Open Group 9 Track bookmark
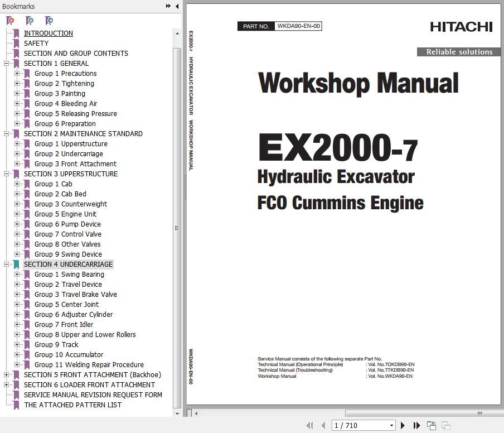The width and height of the screenshot is (504, 433). (56, 344)
